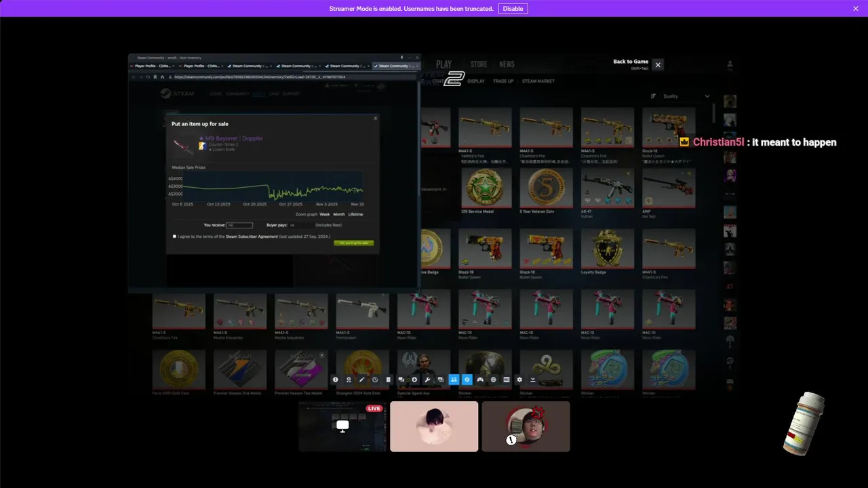This screenshot has width=868, height=488.
Task: Toggle the highlighted web browser compass icon
Action: point(467,380)
